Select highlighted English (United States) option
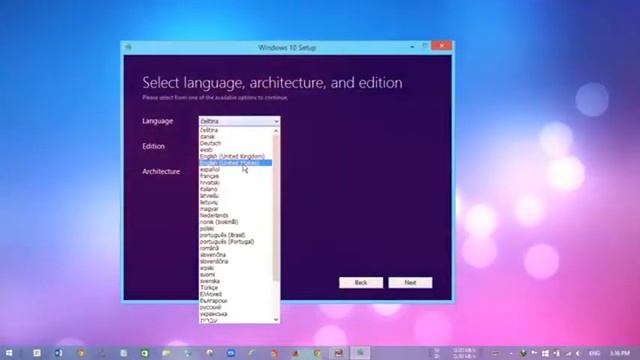This screenshot has height=360, width=640. tap(236, 163)
